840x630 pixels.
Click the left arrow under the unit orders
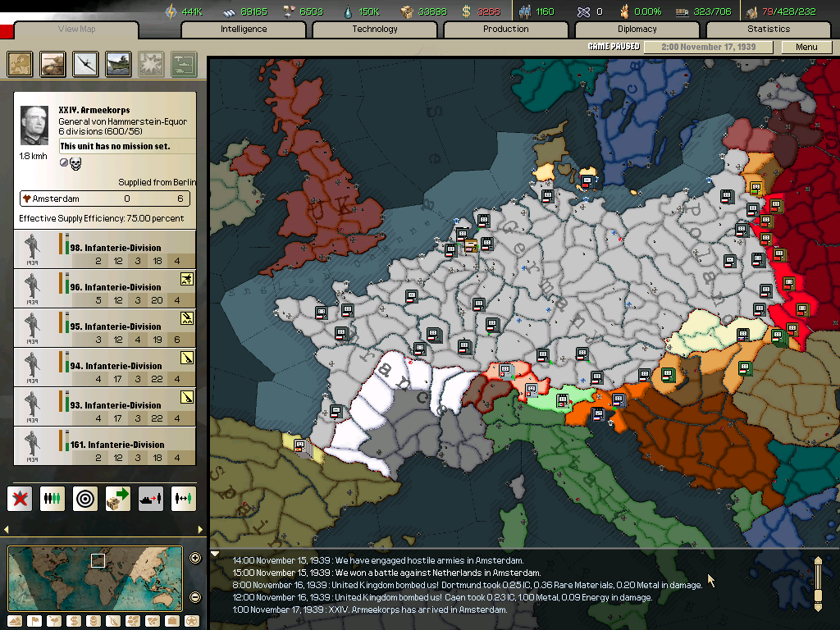(x=7, y=529)
